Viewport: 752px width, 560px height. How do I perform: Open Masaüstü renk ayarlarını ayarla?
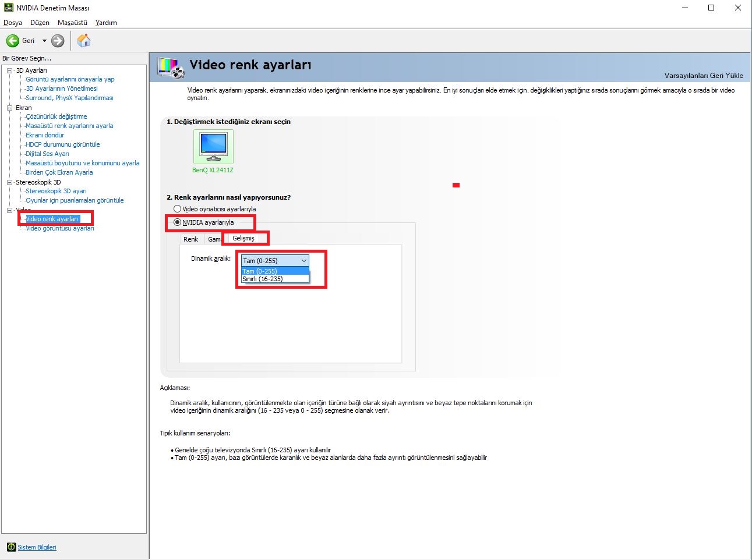coord(69,126)
